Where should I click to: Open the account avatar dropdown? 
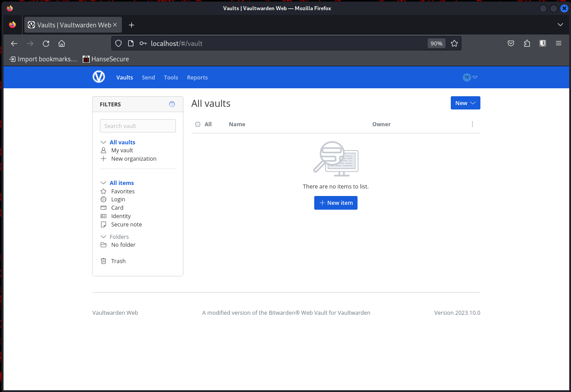(x=469, y=77)
